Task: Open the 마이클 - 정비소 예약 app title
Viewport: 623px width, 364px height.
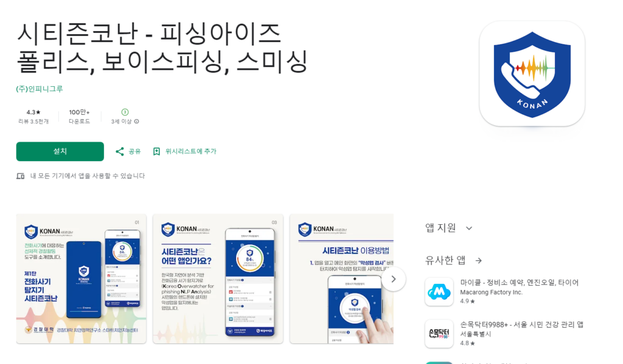Action: click(520, 283)
